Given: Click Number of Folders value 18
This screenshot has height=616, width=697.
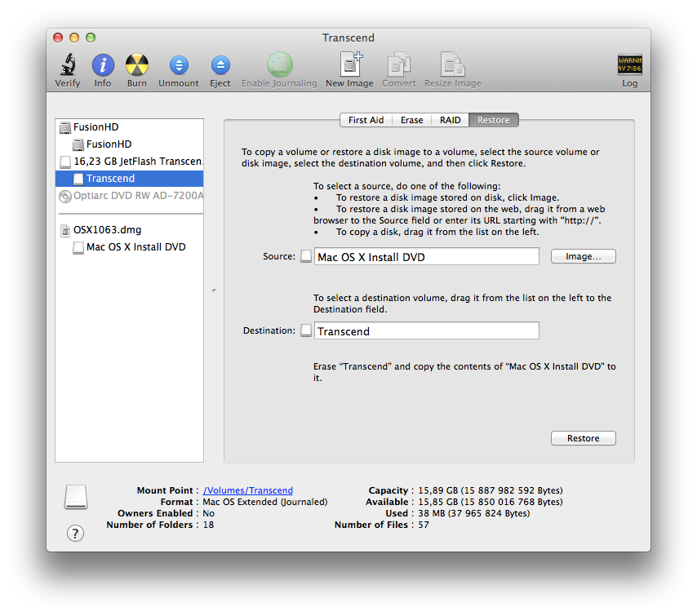Looking at the screenshot, I should 208,525.
